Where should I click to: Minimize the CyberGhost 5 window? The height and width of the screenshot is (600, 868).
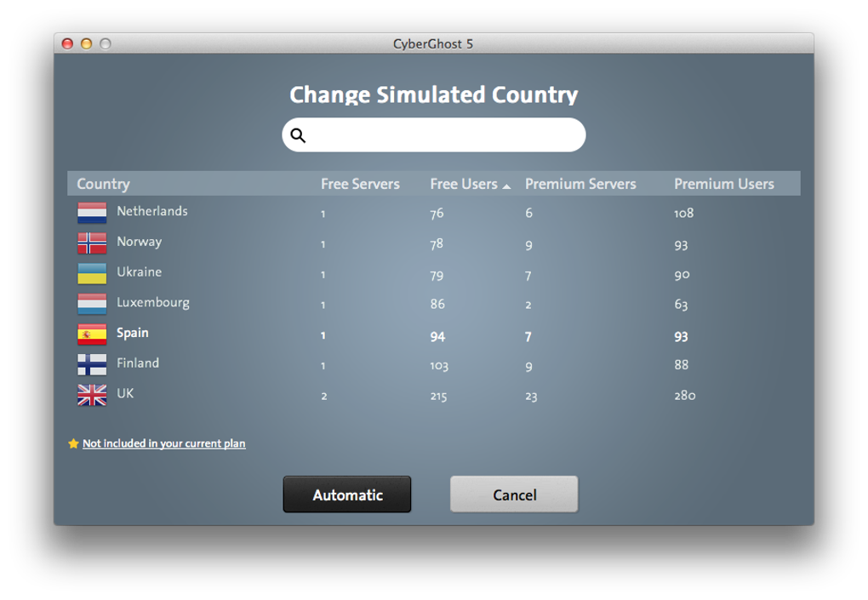tap(86, 43)
